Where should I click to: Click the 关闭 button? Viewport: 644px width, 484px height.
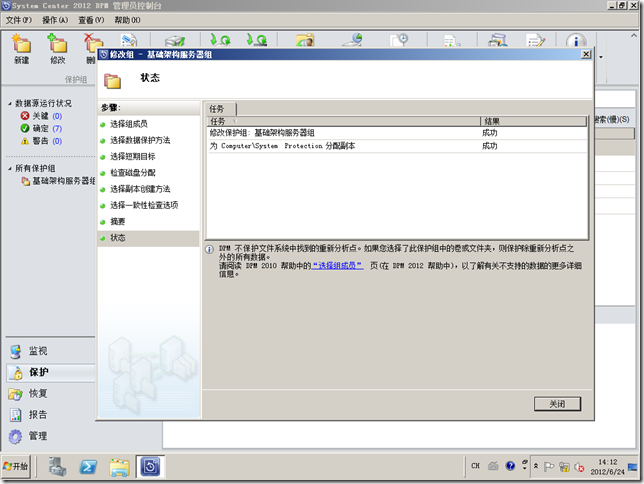coord(557,404)
